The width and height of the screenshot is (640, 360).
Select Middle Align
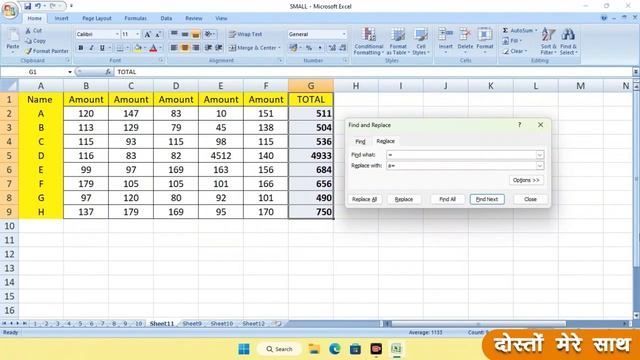[185, 34]
